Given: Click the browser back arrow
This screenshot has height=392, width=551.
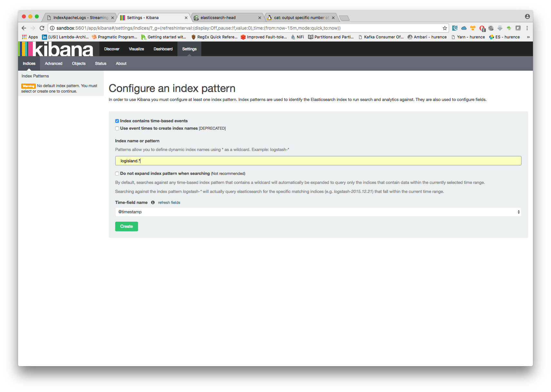Looking at the screenshot, I should point(24,28).
